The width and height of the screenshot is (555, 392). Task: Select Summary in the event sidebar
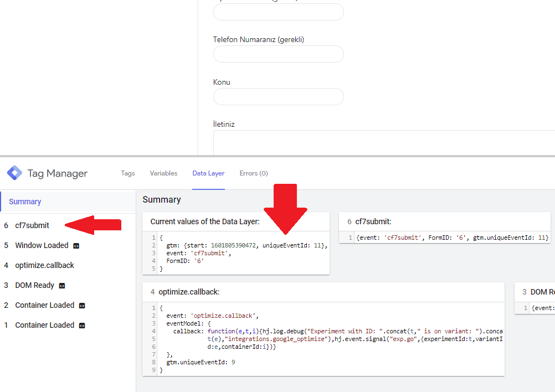(x=25, y=202)
